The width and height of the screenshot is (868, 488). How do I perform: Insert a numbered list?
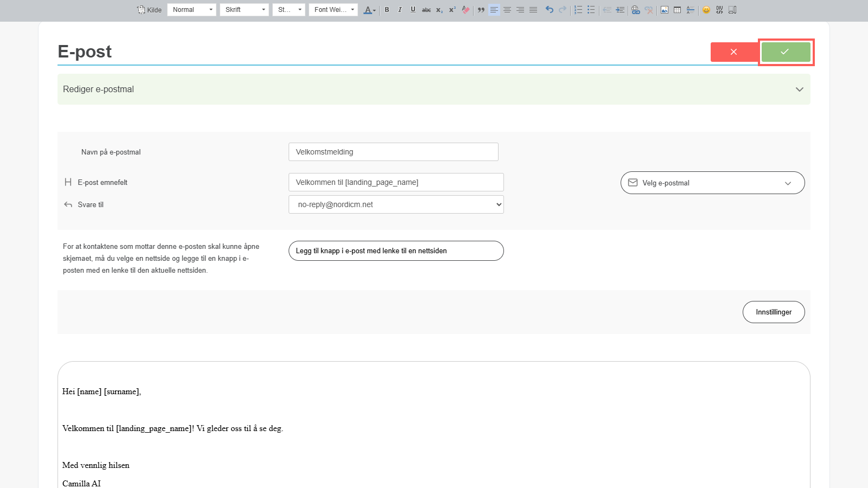(x=578, y=10)
